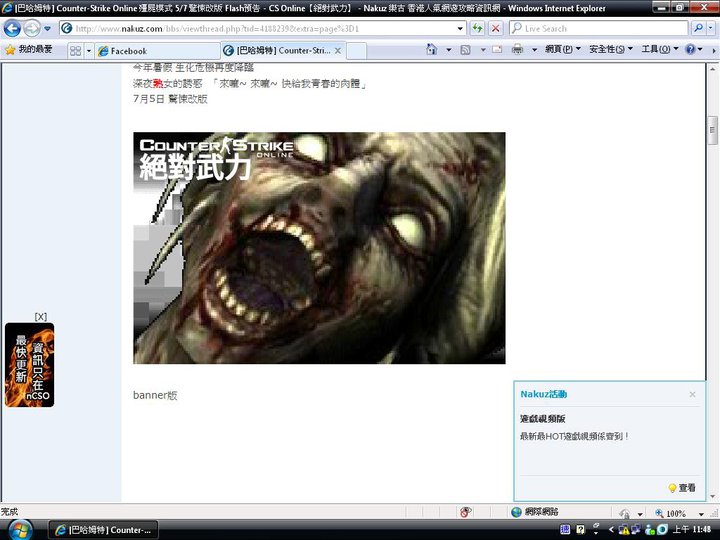Go back with the Back arrow button

(x=12, y=28)
